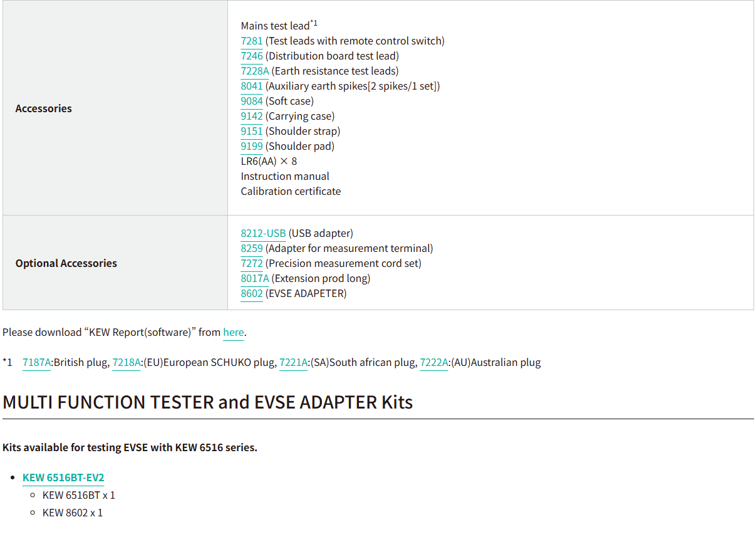Open the 7221A South African plug link

point(293,363)
